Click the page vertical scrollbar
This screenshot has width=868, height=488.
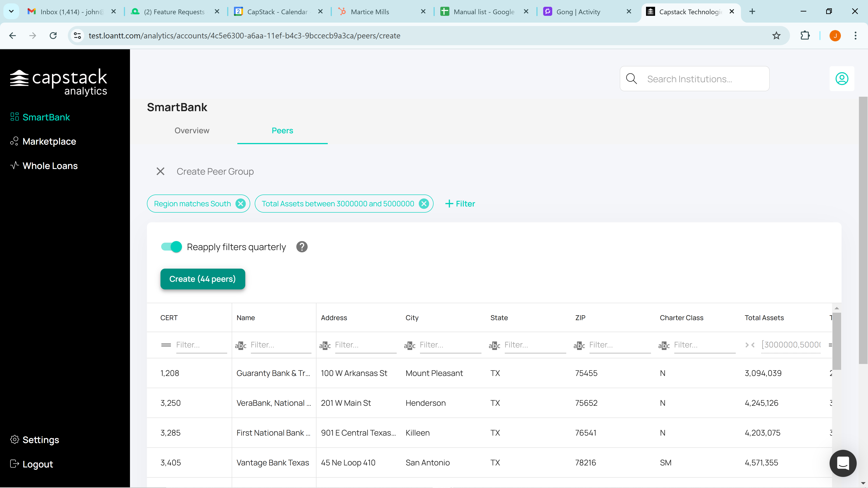(863, 230)
